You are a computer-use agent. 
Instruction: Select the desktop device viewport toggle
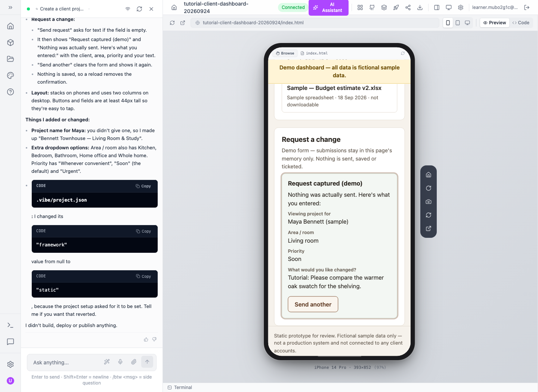click(467, 23)
